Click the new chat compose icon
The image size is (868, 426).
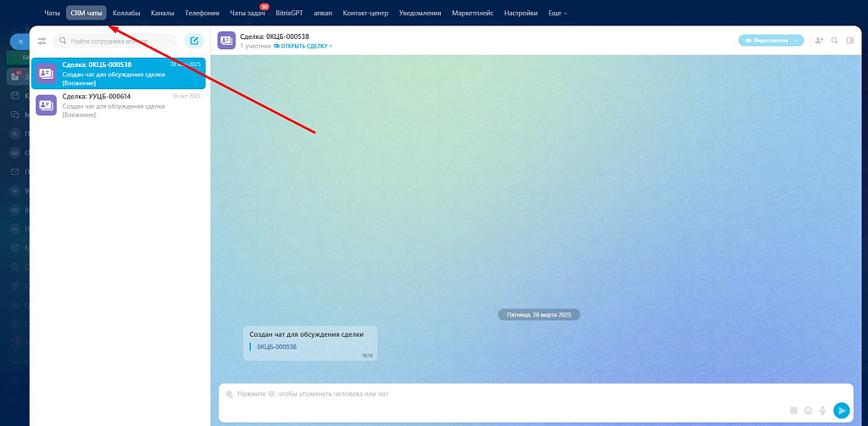(194, 41)
